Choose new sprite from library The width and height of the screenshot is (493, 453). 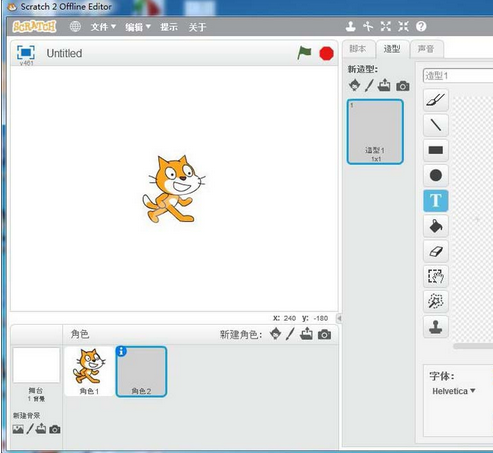tap(275, 334)
